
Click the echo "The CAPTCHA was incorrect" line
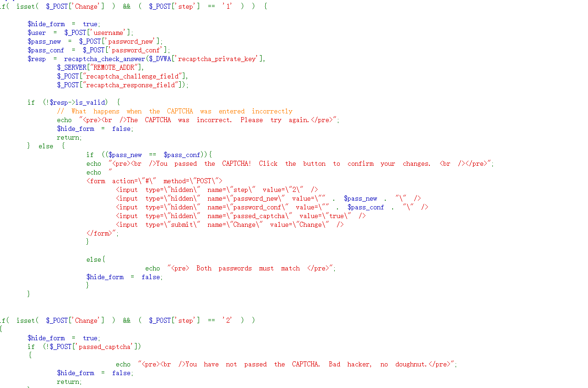pyautogui.click(x=198, y=120)
